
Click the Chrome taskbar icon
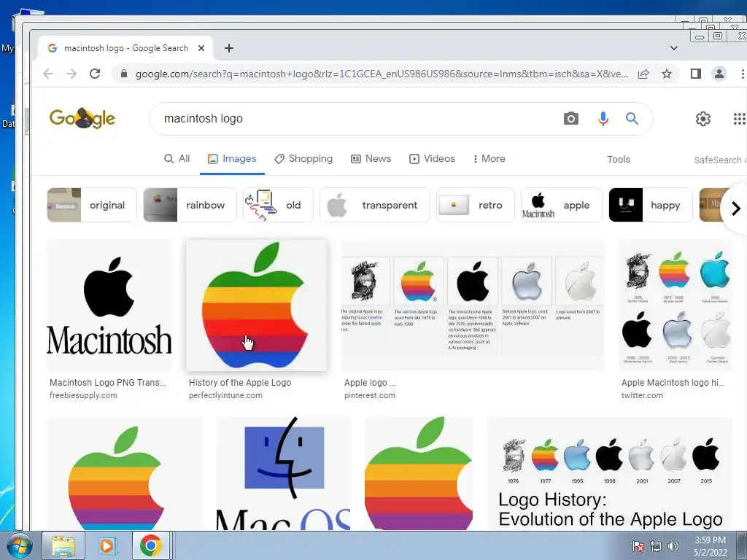[x=150, y=545]
